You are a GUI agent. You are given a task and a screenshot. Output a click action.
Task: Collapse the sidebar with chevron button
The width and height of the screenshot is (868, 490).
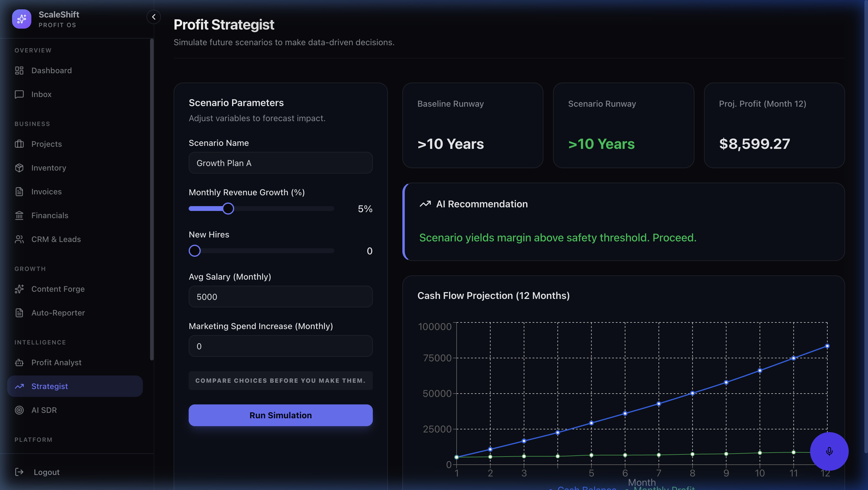154,17
